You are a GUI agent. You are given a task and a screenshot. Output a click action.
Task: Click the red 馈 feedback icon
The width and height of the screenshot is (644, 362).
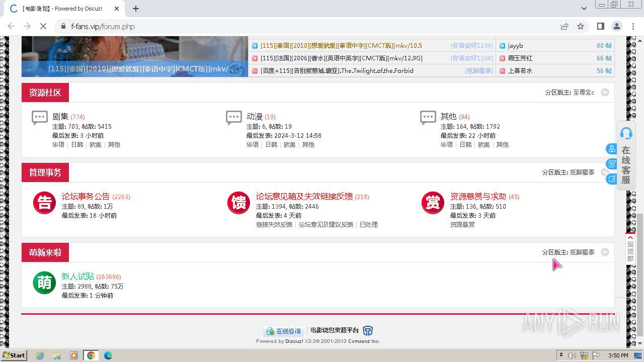(x=238, y=203)
